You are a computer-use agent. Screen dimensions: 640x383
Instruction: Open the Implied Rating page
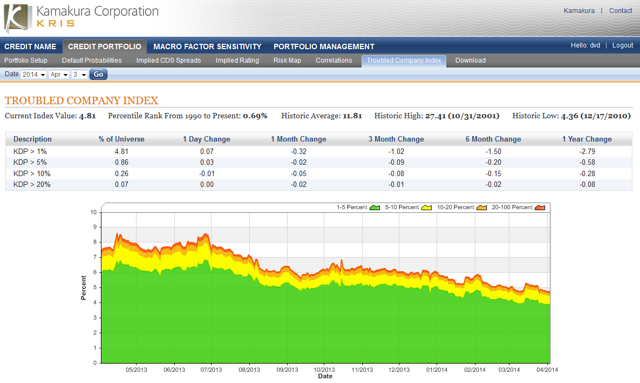pyautogui.click(x=237, y=60)
